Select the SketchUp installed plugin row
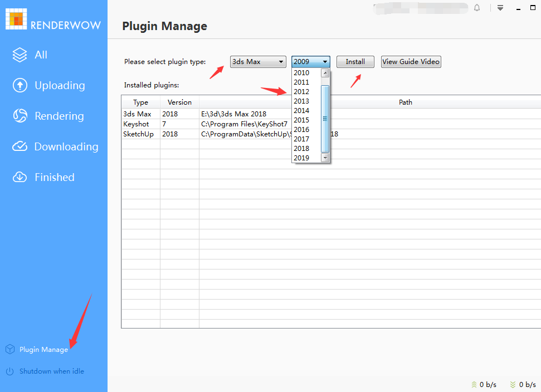This screenshot has height=392, width=541. [x=331, y=134]
